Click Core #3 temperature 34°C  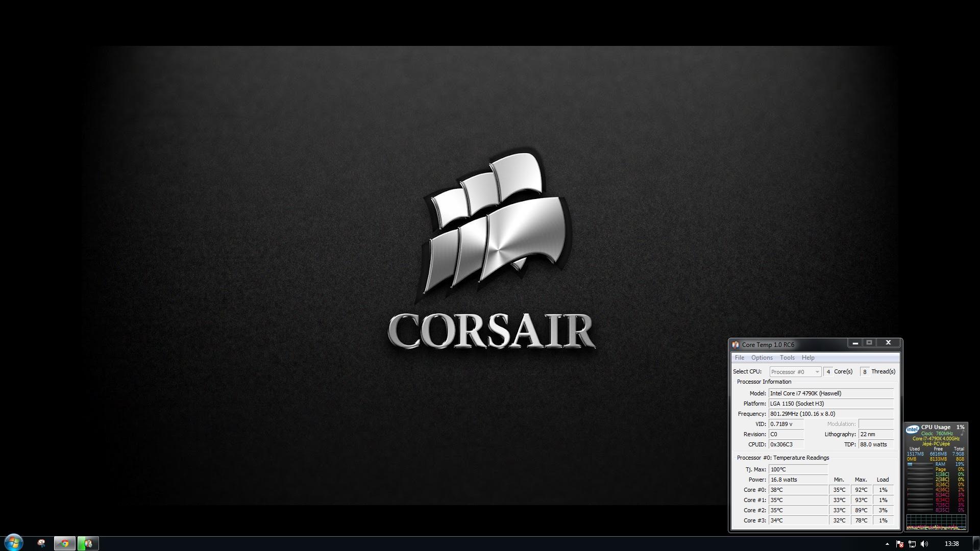[798, 520]
